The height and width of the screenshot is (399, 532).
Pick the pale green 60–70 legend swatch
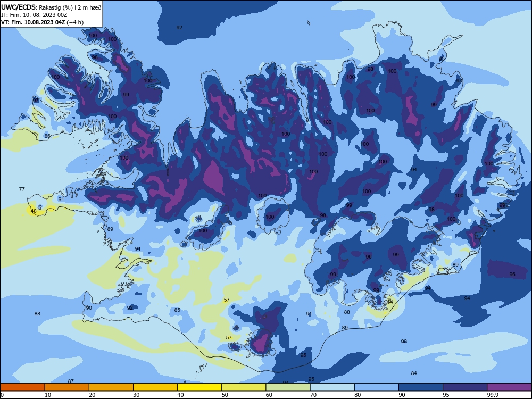[x=288, y=387]
